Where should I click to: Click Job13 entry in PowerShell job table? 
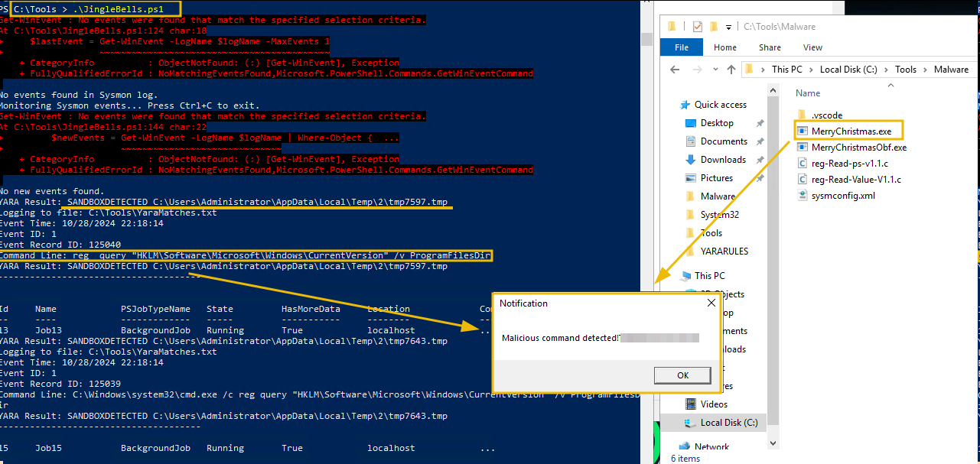[48, 330]
